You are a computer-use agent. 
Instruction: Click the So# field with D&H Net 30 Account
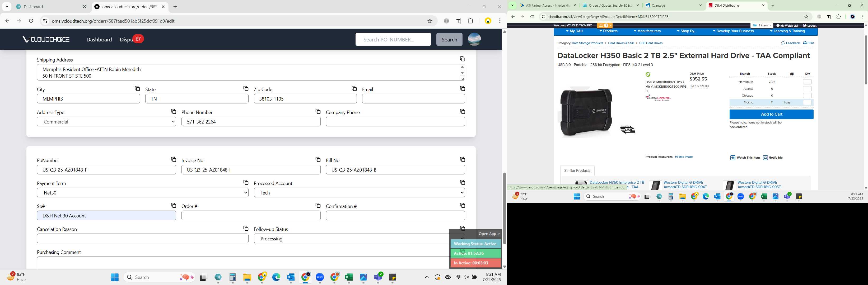(x=106, y=216)
